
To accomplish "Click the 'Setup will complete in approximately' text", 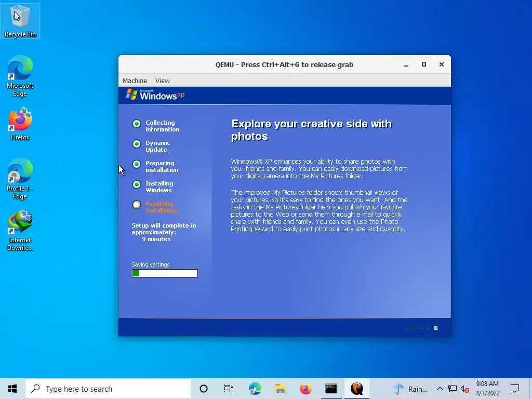I will (x=164, y=229).
